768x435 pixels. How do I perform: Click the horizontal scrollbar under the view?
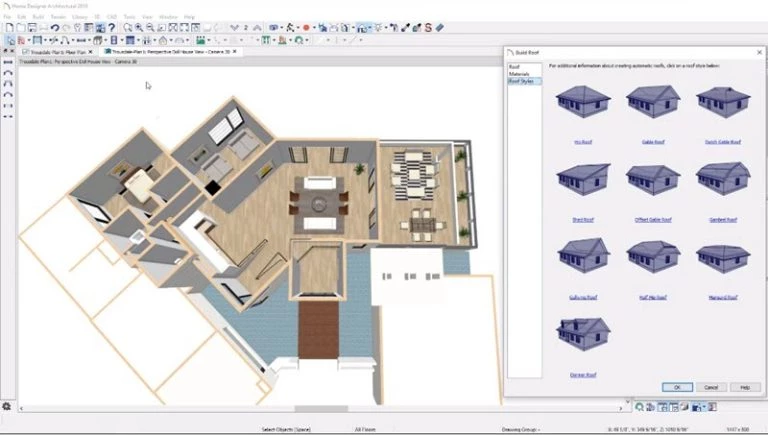pyautogui.click(x=321, y=408)
